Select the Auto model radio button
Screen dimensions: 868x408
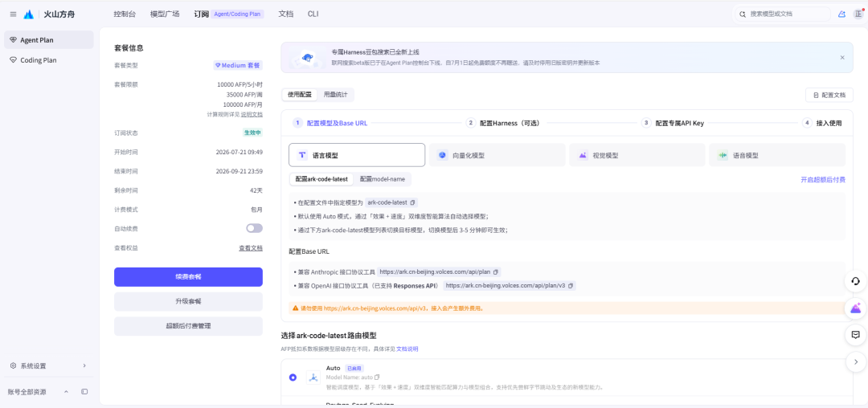(x=293, y=377)
